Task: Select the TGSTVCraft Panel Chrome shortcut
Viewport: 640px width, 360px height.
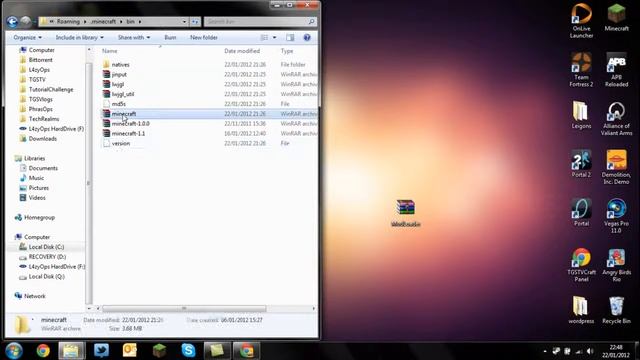Action: pyautogui.click(x=581, y=264)
